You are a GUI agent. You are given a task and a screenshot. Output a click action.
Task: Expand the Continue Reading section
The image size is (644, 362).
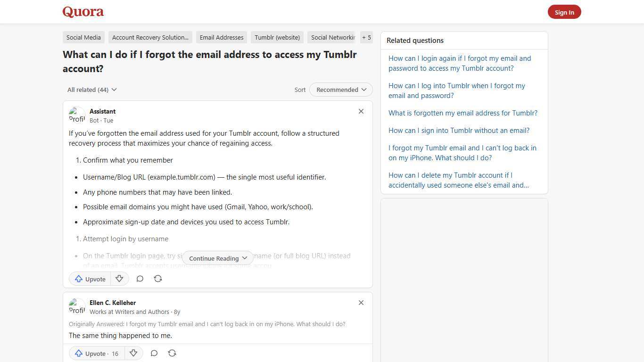pos(217,258)
